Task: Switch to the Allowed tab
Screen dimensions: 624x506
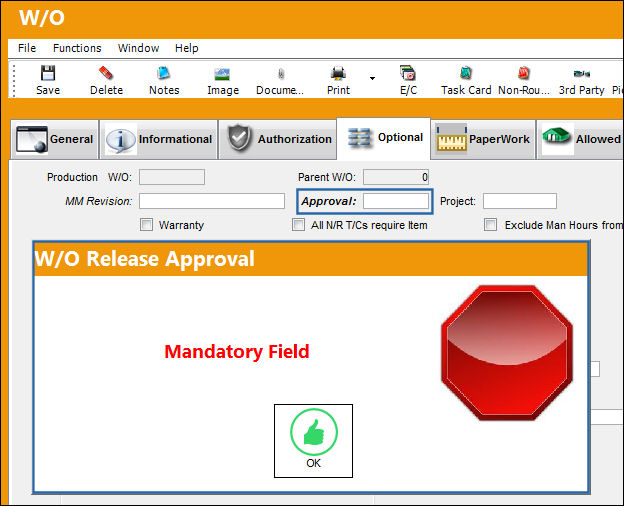Action: 580,139
